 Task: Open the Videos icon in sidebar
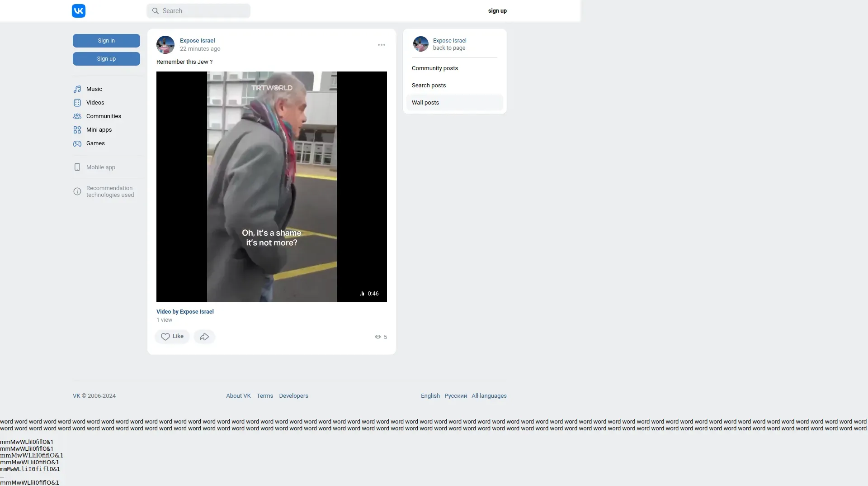77,103
